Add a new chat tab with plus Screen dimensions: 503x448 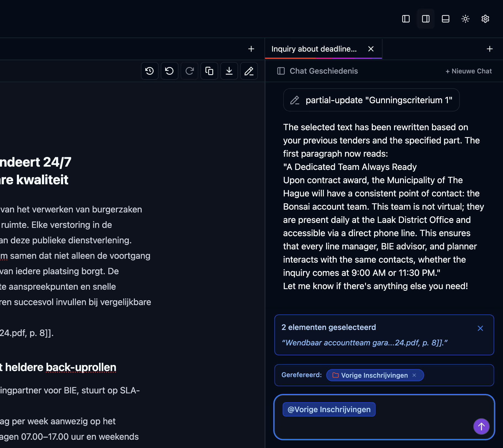tap(490, 49)
